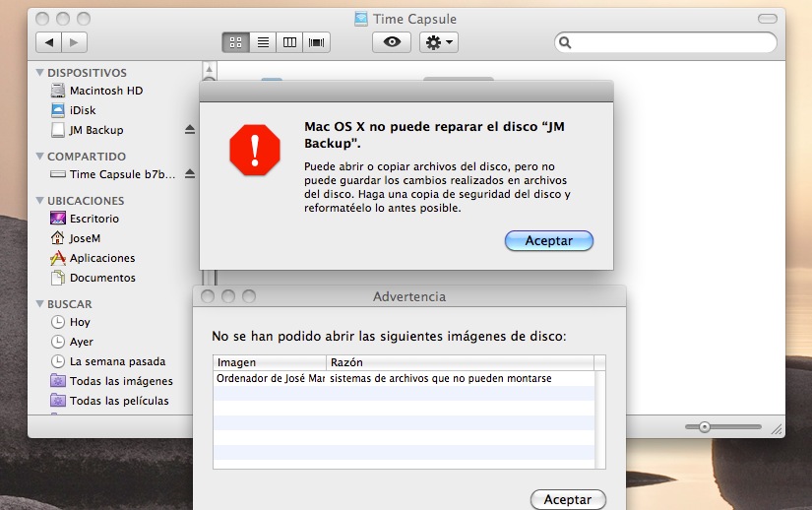Screen dimensions: 812x510
Task: Switch Finder to column view
Action: click(289, 42)
